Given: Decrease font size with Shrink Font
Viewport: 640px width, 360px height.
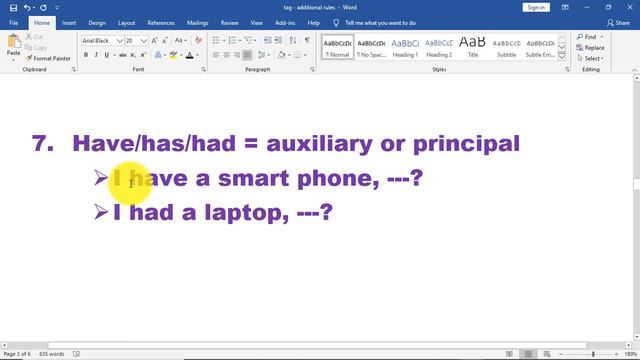Looking at the screenshot, I should [165, 40].
